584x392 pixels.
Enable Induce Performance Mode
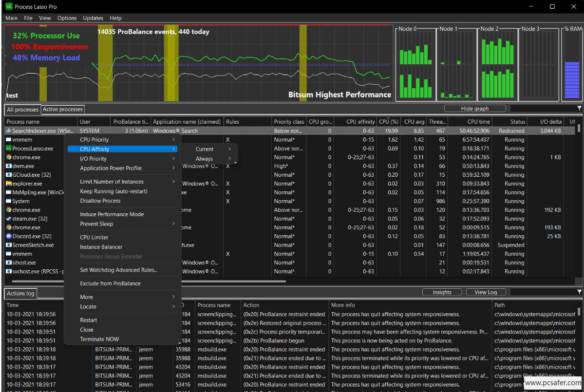tap(112, 214)
